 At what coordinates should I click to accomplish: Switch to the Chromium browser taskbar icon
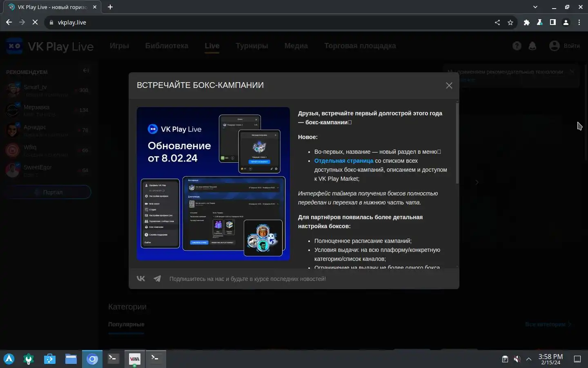92,359
